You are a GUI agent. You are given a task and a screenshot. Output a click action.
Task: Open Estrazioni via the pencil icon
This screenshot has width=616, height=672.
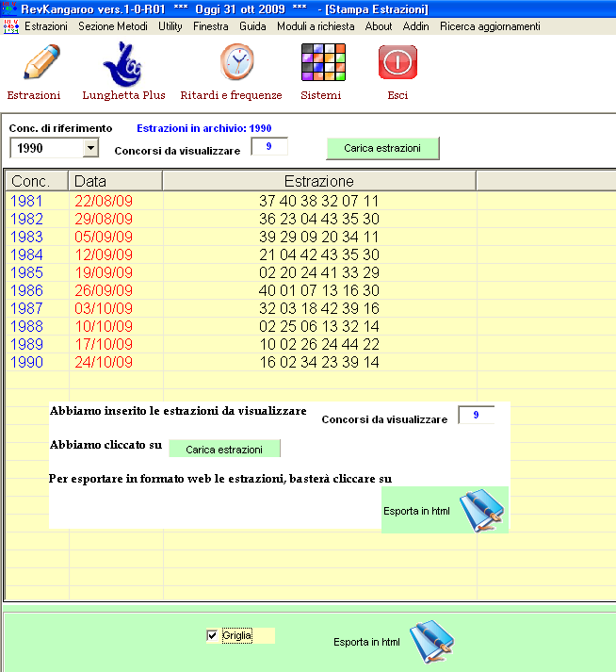(x=34, y=64)
